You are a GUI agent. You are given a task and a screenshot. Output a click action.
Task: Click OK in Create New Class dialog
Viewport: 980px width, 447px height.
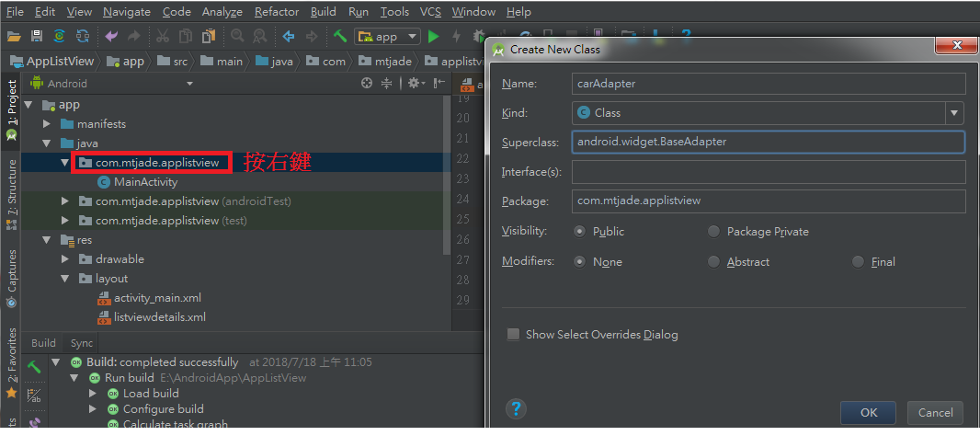pyautogui.click(x=869, y=413)
